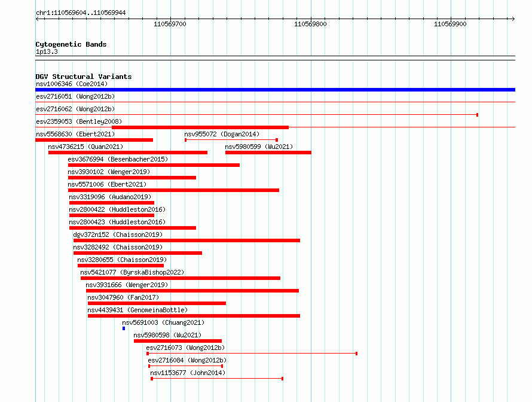Click the chr1:110569604..110569944 region label
The height and width of the screenshot is (402, 532).
click(x=81, y=13)
